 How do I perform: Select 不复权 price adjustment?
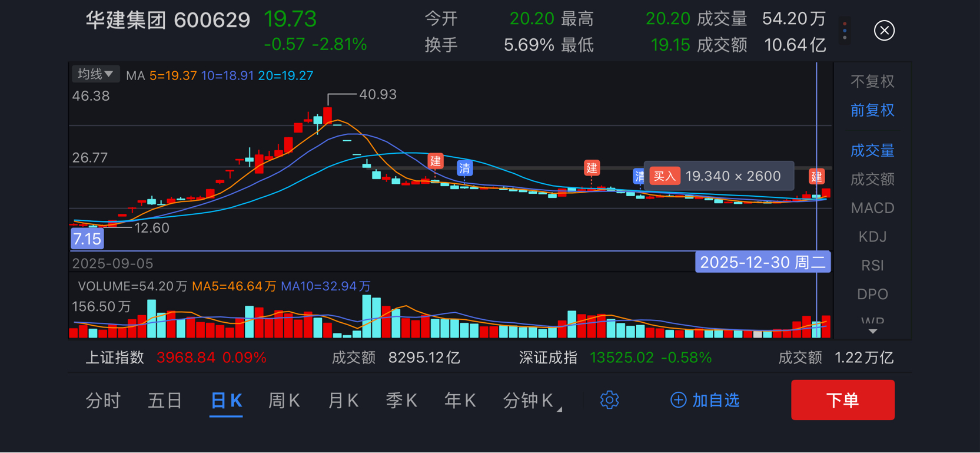(872, 81)
